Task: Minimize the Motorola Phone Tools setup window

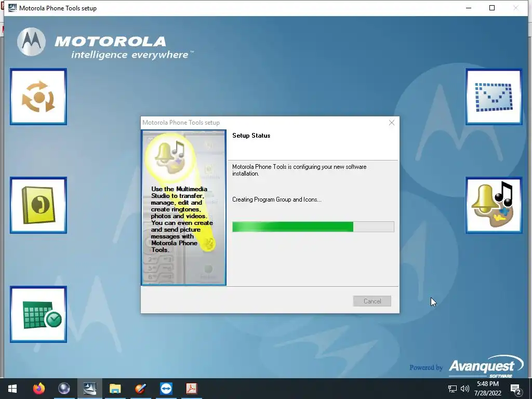Action: 469,8
